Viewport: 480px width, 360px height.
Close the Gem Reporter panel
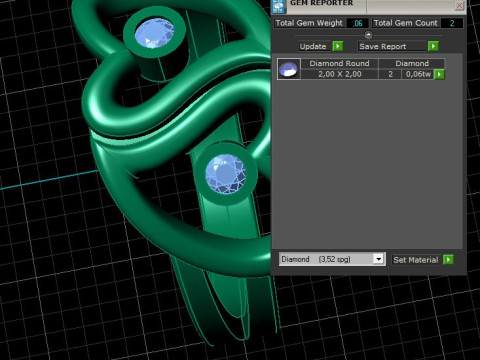[x=459, y=5]
